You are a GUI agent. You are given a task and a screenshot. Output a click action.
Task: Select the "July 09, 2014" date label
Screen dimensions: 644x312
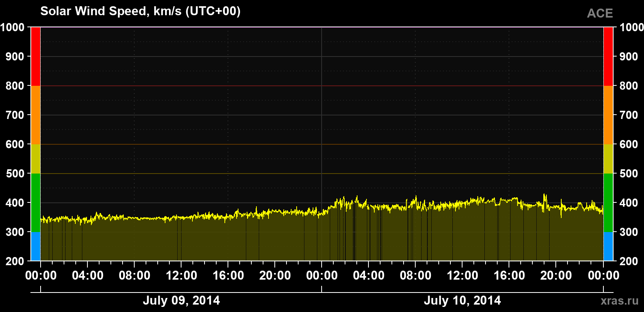[x=181, y=300]
